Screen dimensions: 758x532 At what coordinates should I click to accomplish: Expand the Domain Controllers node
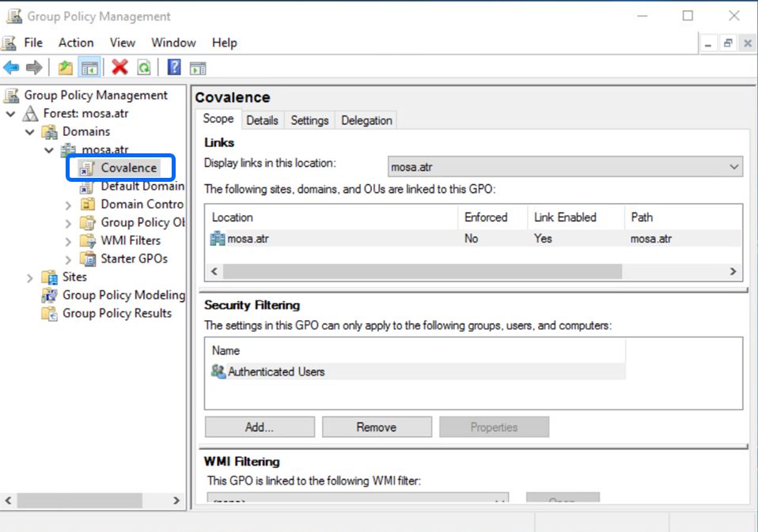(x=68, y=206)
